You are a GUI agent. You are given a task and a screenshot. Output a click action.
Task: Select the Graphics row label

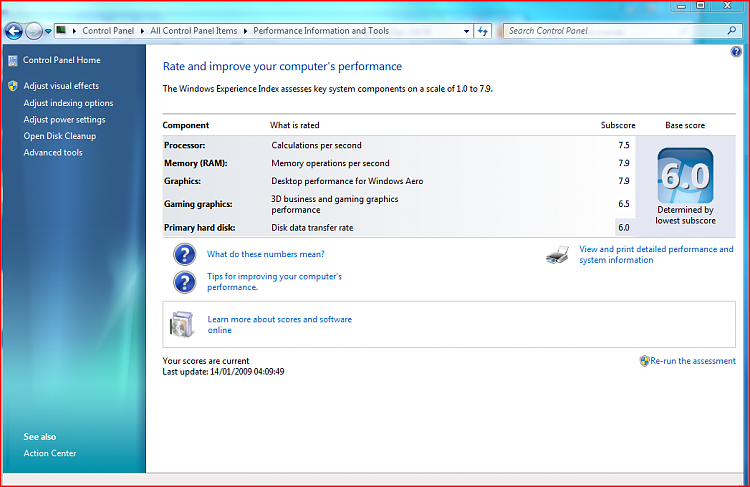182,181
